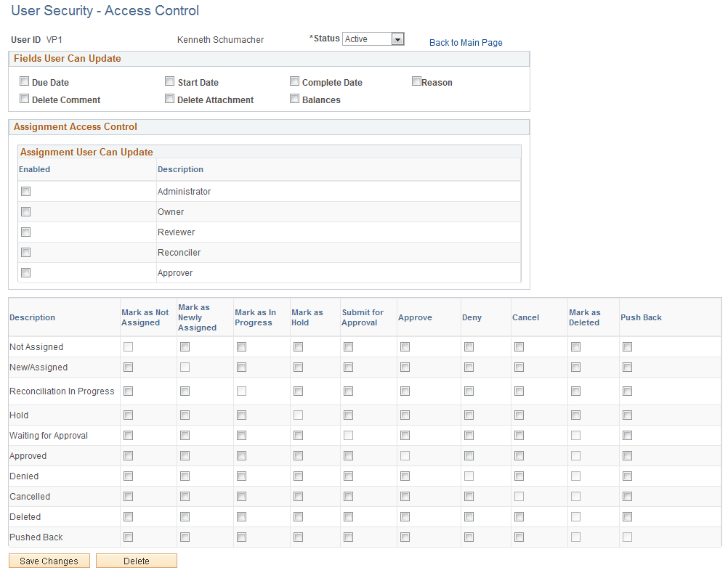Check the Delete Attachment box
This screenshot has height=573, width=728.
[x=169, y=98]
